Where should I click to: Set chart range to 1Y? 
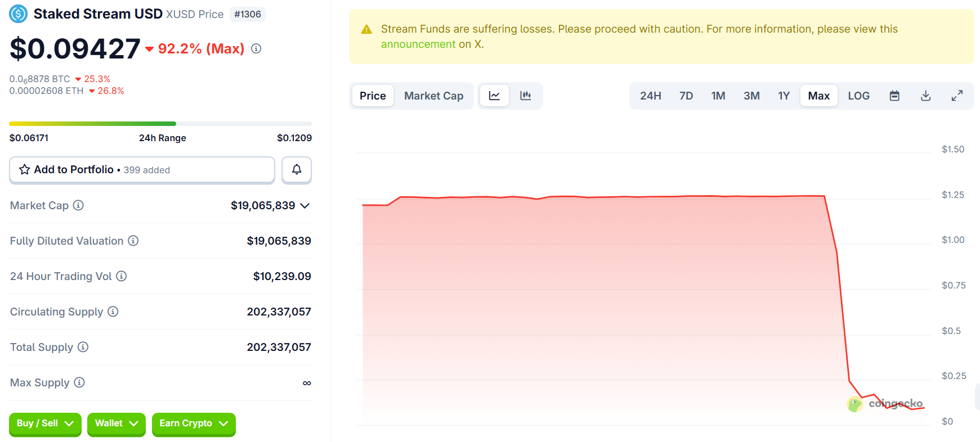click(784, 96)
